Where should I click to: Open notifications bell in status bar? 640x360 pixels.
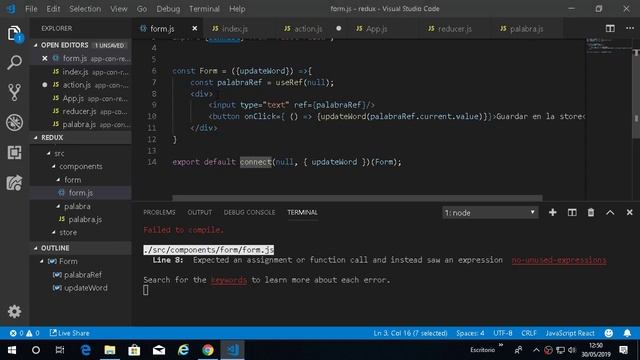[627, 333]
